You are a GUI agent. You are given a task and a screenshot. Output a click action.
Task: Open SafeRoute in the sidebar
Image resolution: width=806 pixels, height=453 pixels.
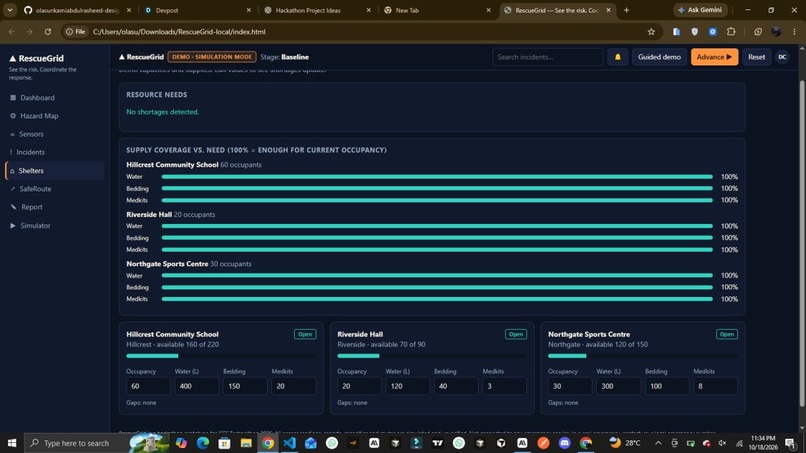coord(54,189)
